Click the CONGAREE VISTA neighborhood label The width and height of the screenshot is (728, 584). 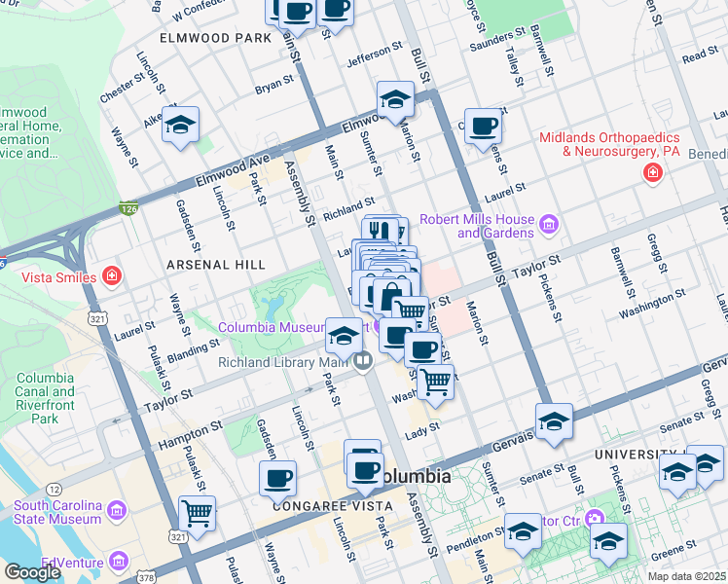pos(333,506)
